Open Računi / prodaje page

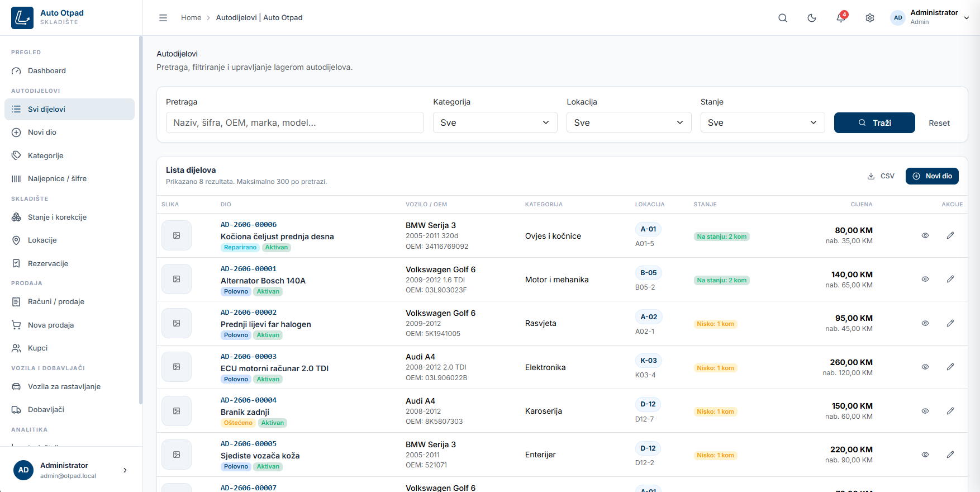(69, 302)
